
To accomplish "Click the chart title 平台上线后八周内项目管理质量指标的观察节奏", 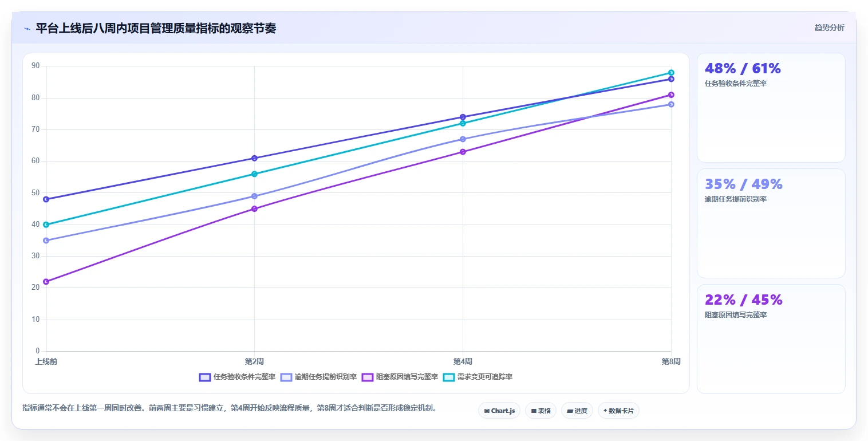I will (156, 29).
